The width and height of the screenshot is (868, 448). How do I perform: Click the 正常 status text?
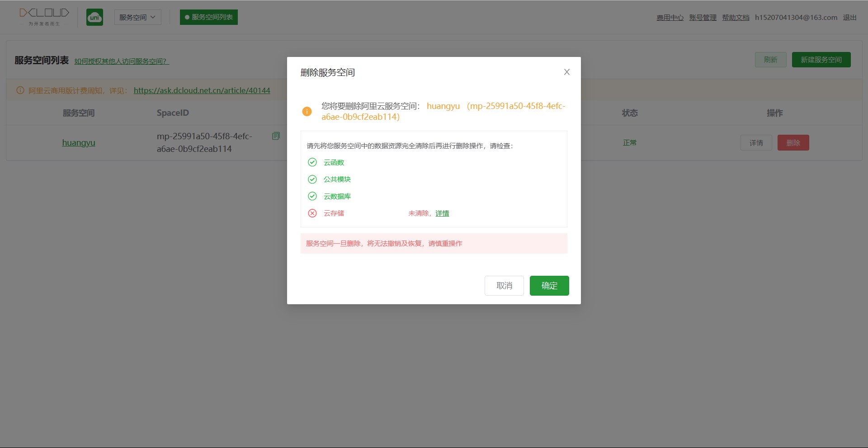click(630, 143)
